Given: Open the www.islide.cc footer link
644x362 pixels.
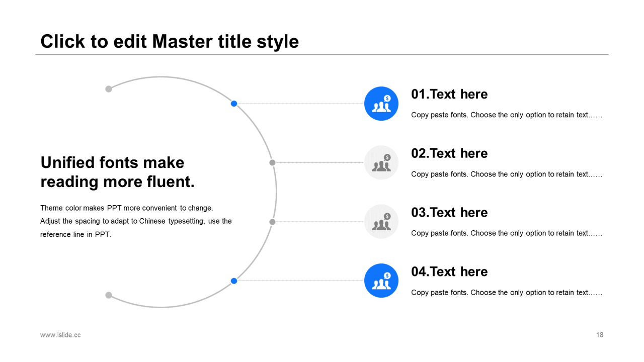Looking at the screenshot, I should [x=60, y=335].
